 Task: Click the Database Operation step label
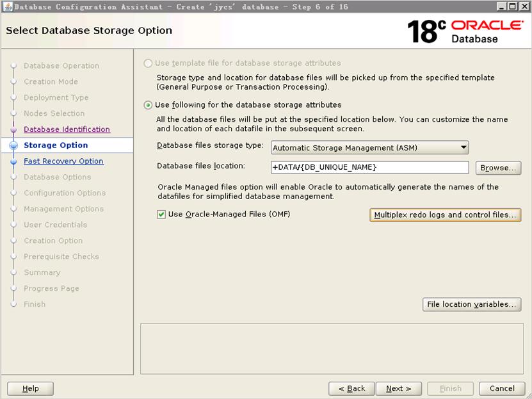point(61,66)
